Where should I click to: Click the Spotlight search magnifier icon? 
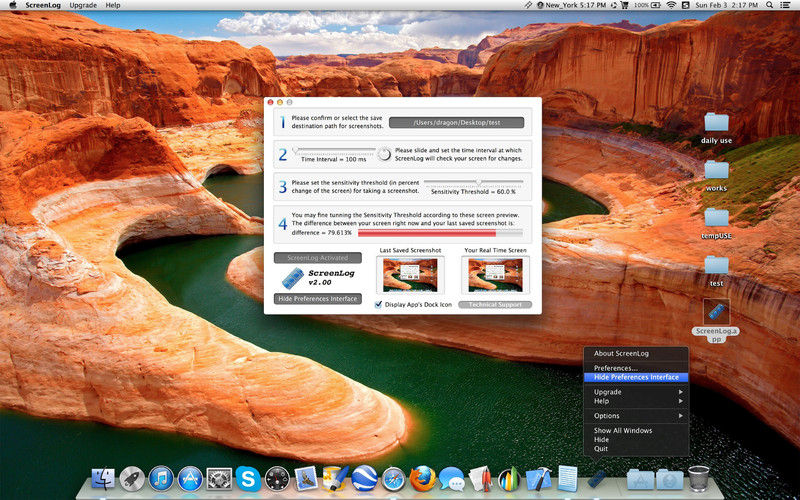[787, 5]
